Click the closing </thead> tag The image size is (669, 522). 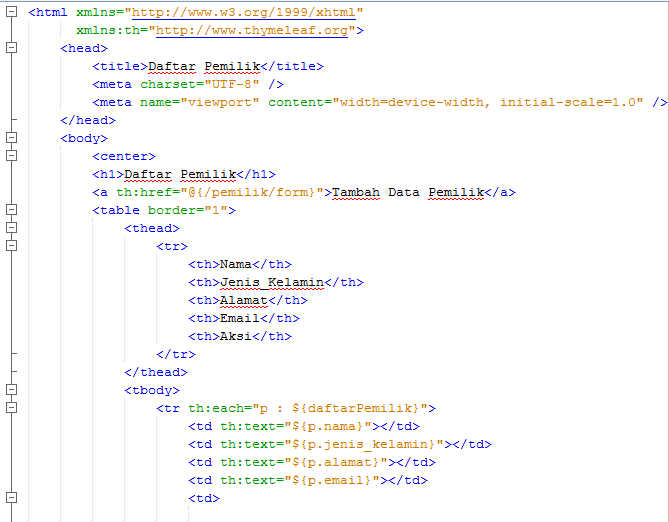pos(156,373)
